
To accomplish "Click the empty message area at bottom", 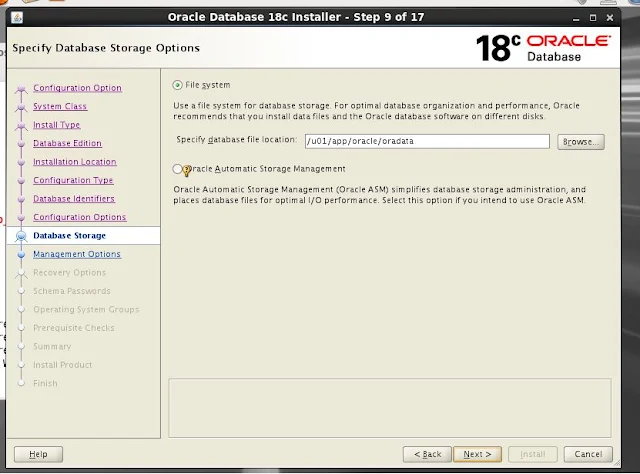I will click(390, 408).
